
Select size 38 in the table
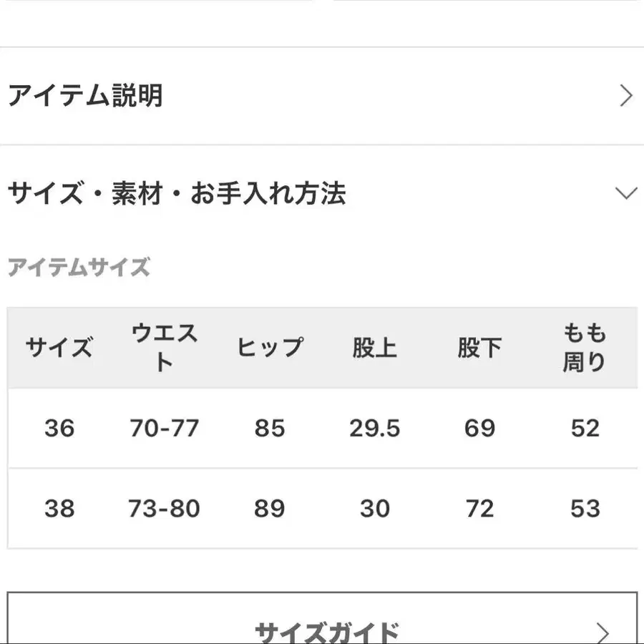(x=59, y=509)
